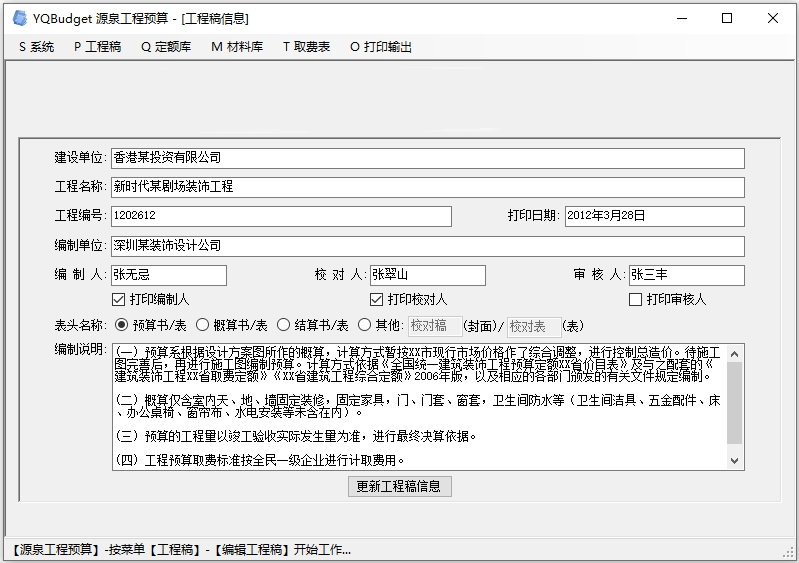Click the 更新工程稿信息 button
Viewport: 799px width, 563px height.
pos(400,487)
